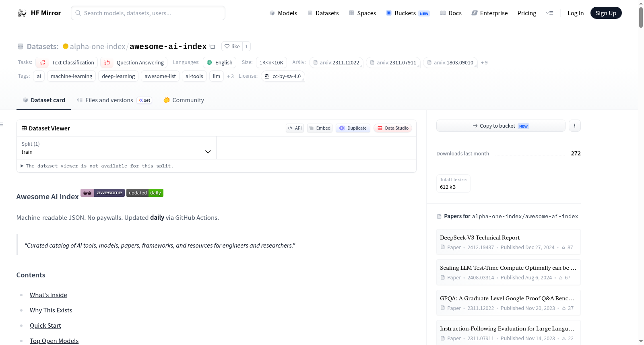The image size is (644, 345).
Task: Show the +3 more tags
Action: 230,76
